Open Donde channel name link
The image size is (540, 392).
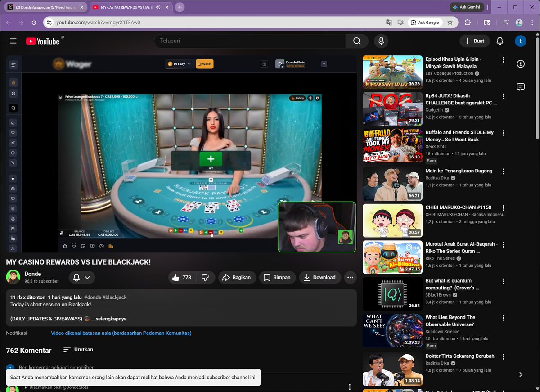tap(33, 274)
